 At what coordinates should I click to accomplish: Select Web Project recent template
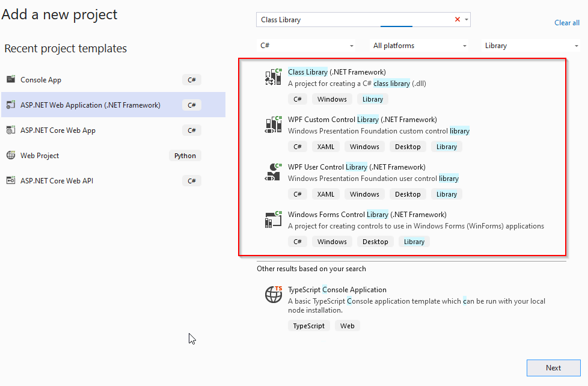[113, 155]
